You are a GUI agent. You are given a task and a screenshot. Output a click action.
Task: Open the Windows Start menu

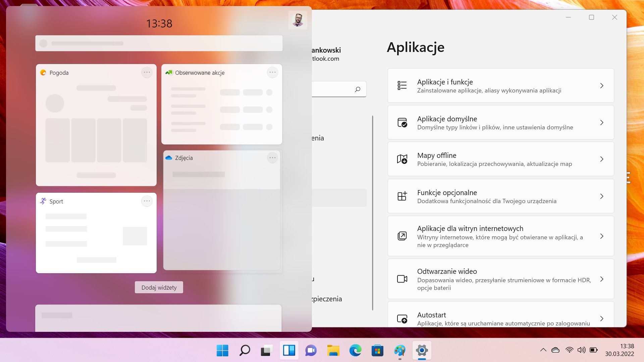(x=222, y=350)
